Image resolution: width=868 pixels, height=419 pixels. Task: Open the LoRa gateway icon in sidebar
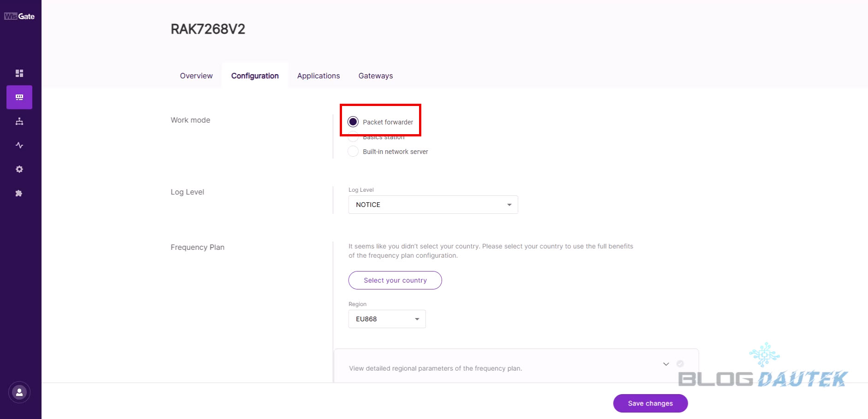pos(19,97)
